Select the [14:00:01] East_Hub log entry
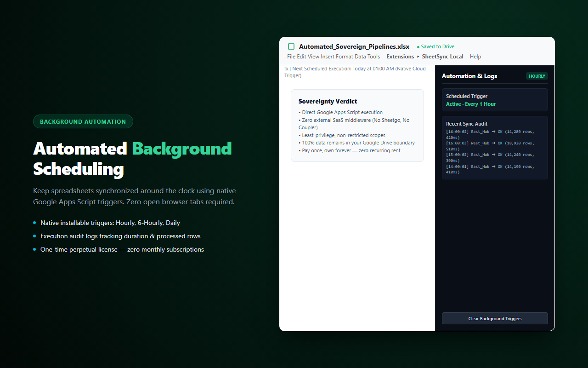The height and width of the screenshot is (368, 588). point(490,169)
